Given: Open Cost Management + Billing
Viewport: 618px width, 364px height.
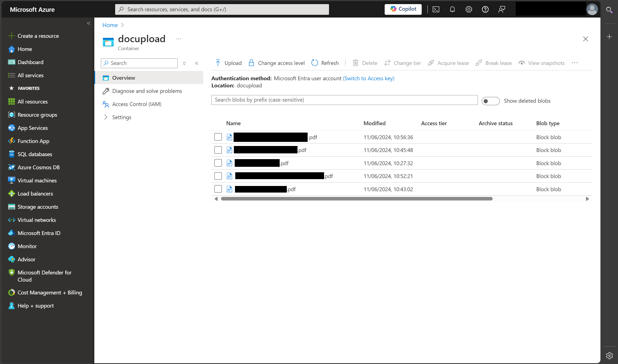Looking at the screenshot, I should click(50, 293).
